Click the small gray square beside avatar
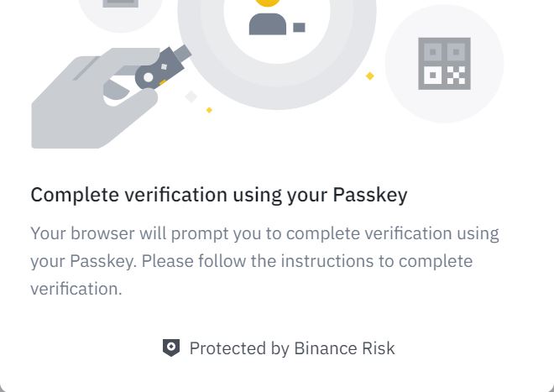This screenshot has height=392, width=554. tap(299, 28)
